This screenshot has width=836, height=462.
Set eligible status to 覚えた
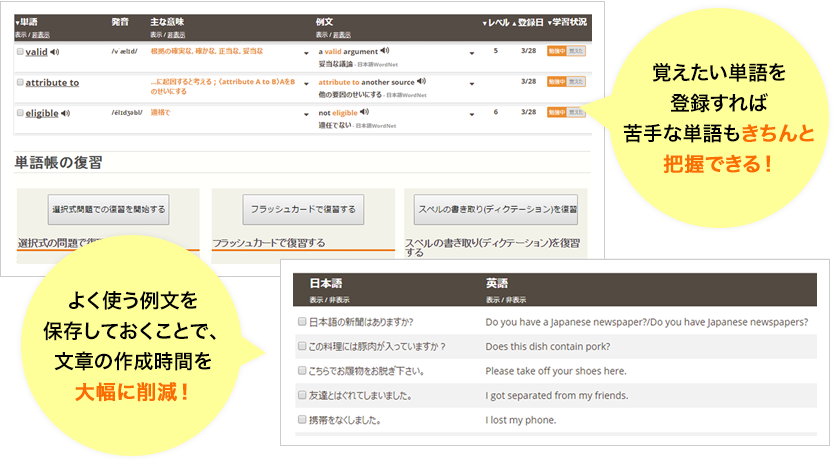[x=576, y=112]
